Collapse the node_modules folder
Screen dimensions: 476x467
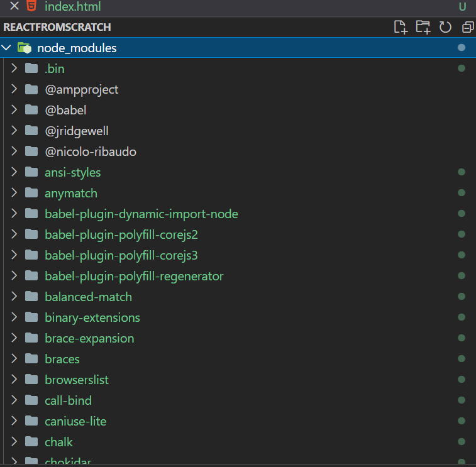pyautogui.click(x=6, y=48)
